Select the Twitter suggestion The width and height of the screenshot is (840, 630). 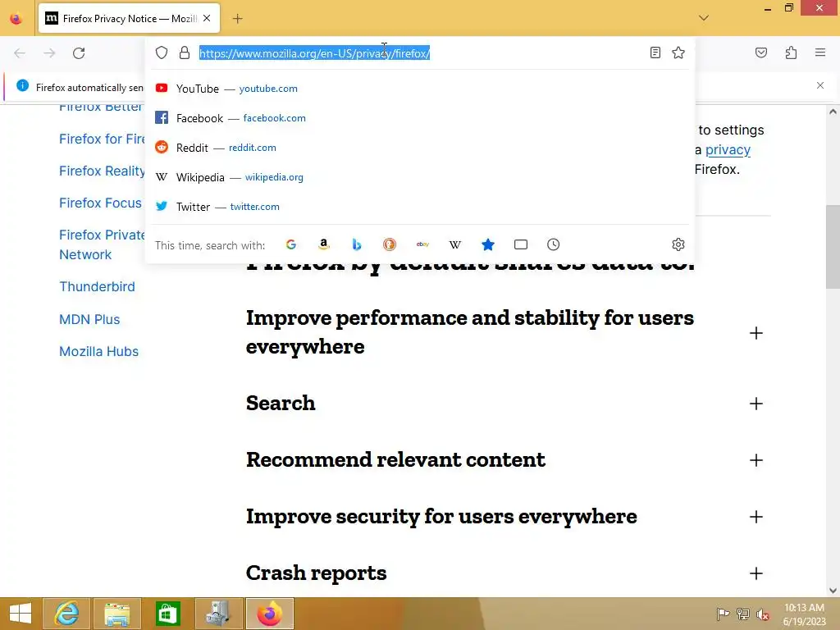[420, 206]
